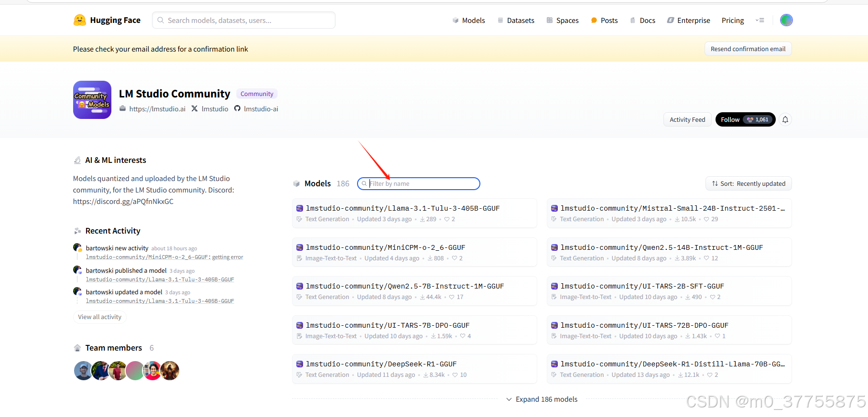Screen dimensions: 868x417
Task: Click the 1,061 followers count badge
Action: coord(758,119)
